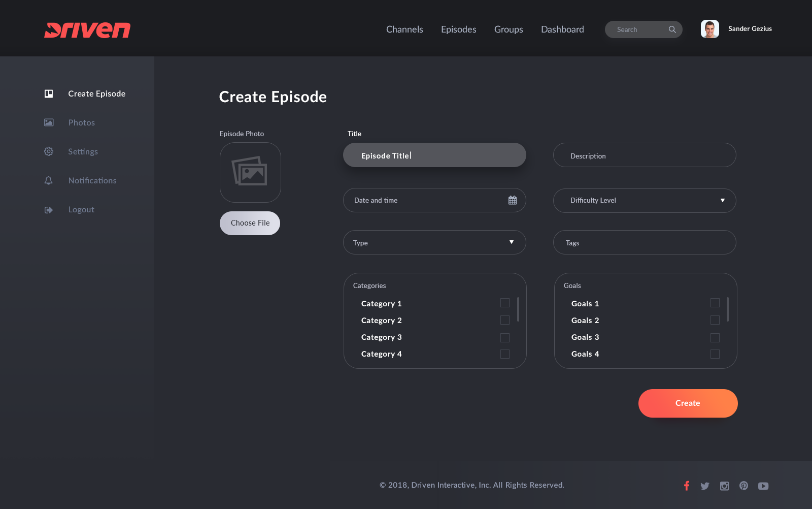Click the YouTube icon in footer
The image size is (812, 509).
[x=763, y=486]
